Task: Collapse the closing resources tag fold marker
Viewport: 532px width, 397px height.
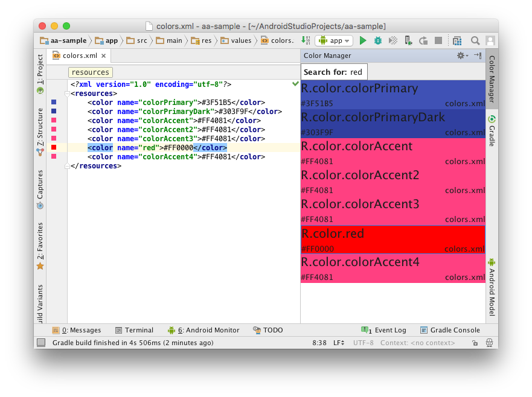Action: coord(67,166)
